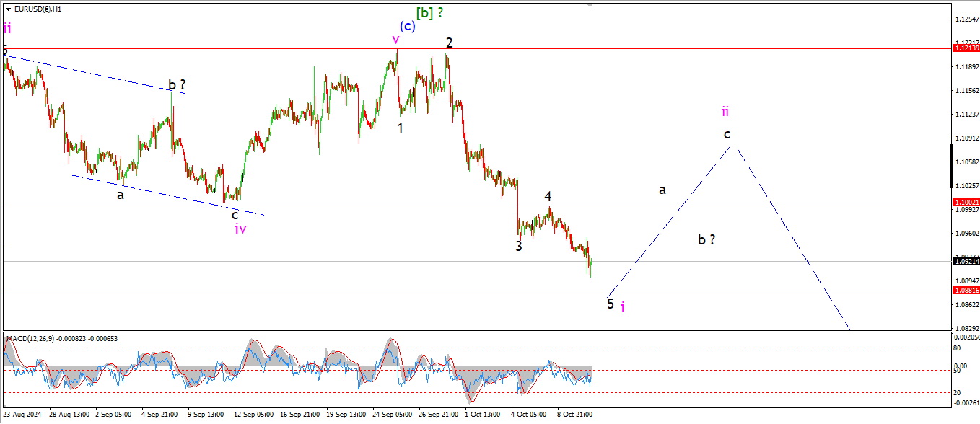
Task: Select the wave 3 number label
Action: click(519, 246)
